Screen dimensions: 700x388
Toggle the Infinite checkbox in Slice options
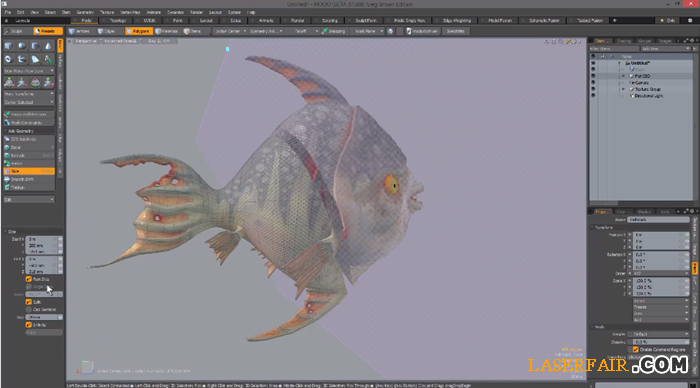pos(29,325)
